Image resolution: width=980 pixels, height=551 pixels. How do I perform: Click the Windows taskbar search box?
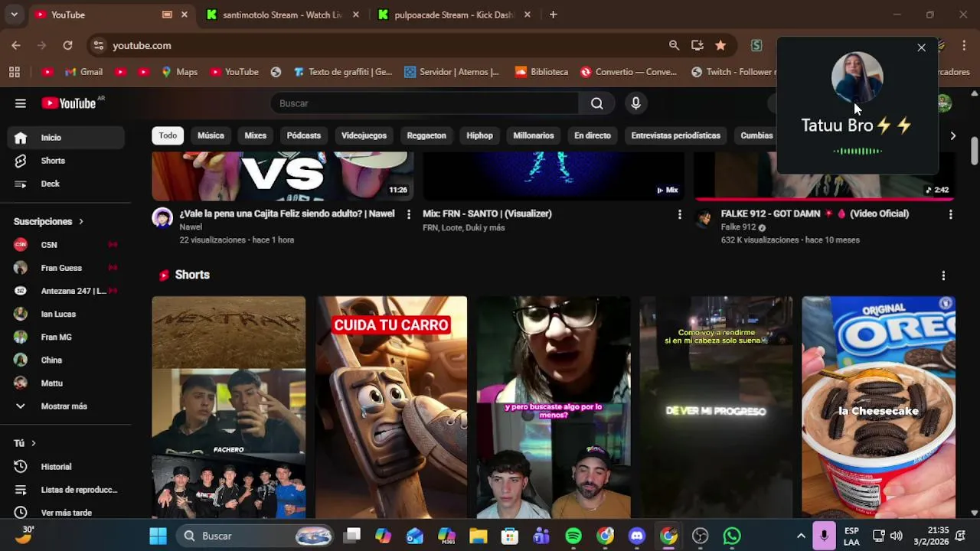tap(255, 536)
